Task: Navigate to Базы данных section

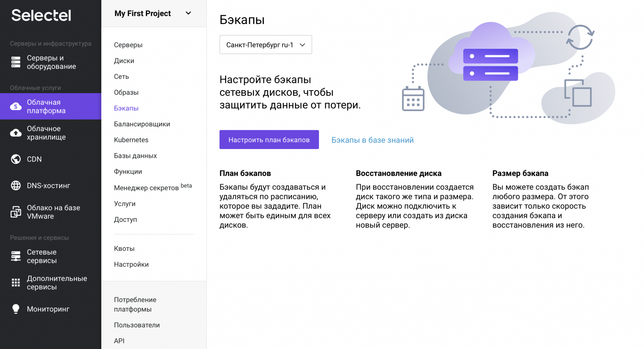Action: coord(135,155)
